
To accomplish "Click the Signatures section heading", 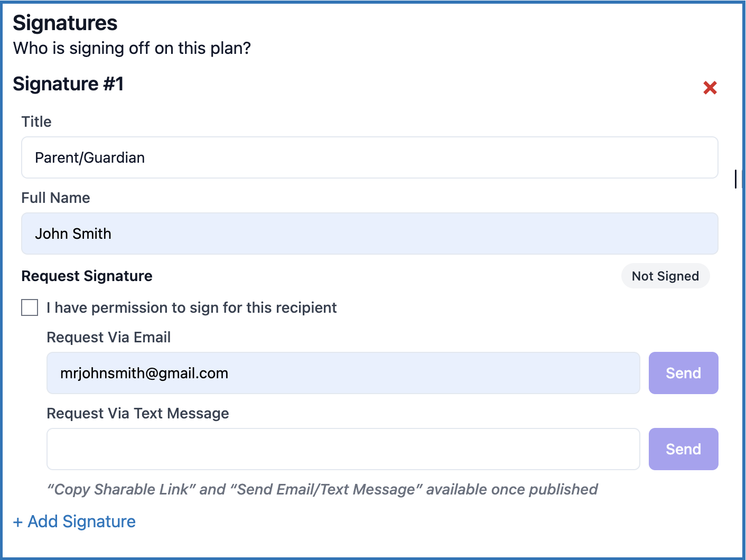I will tap(65, 23).
